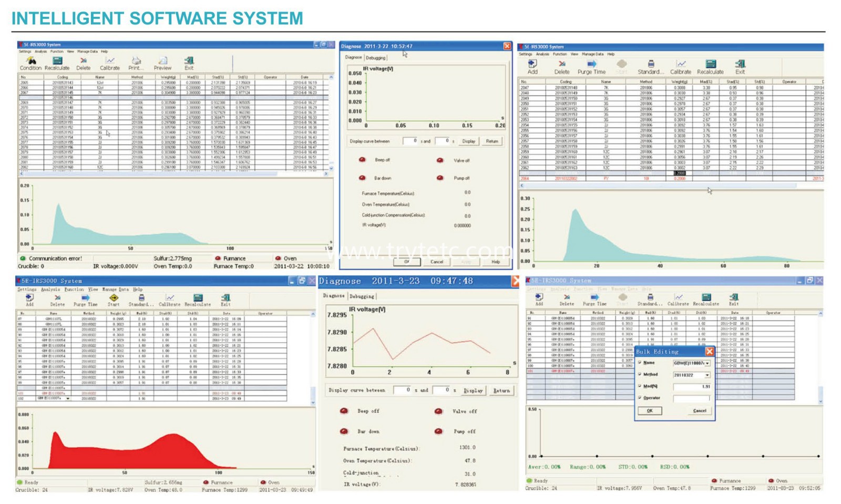The width and height of the screenshot is (841, 504).
Task: Click the Date column header in Condition-toolbar window
Action: coord(304,77)
